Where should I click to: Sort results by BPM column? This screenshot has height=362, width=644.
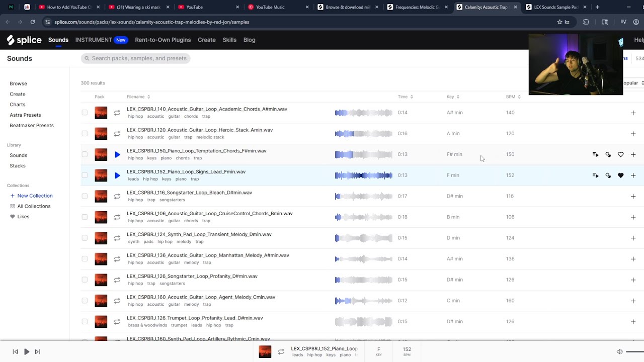[513, 97]
